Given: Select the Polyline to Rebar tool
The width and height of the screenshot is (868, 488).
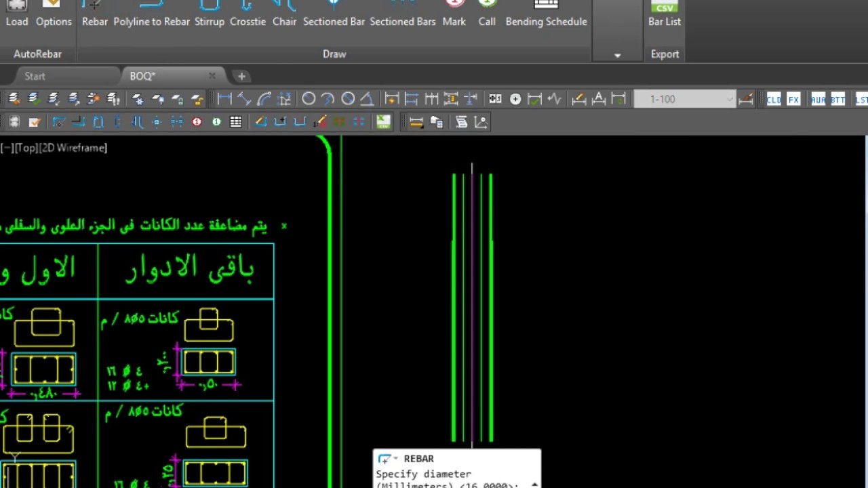Looking at the screenshot, I should 151,14.
